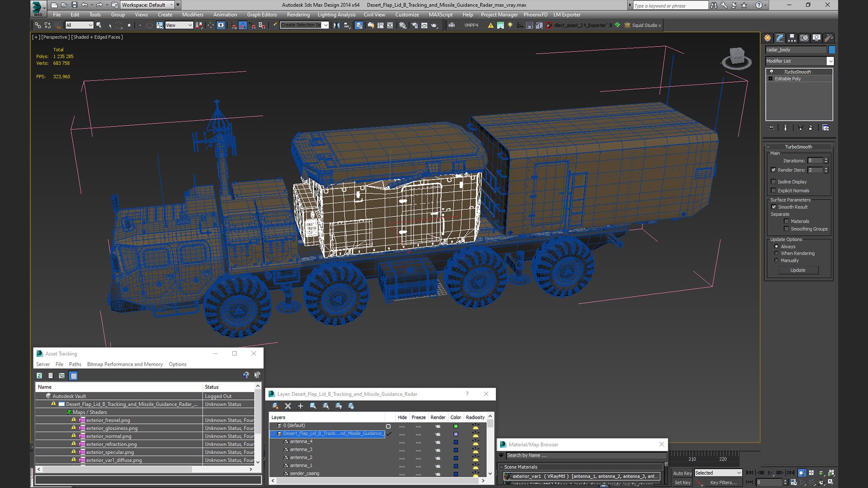Image resolution: width=868 pixels, height=488 pixels.
Task: Switch to the Hierarchy panel tab icon
Action: click(x=792, y=38)
